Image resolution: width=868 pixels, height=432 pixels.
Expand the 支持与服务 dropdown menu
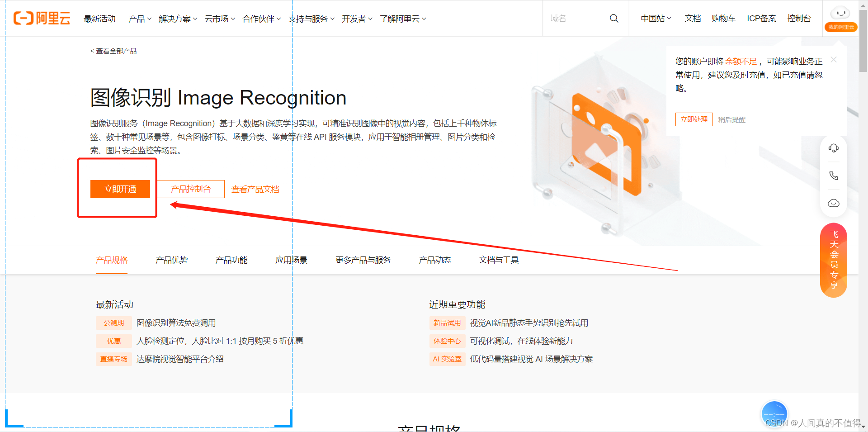(x=311, y=19)
